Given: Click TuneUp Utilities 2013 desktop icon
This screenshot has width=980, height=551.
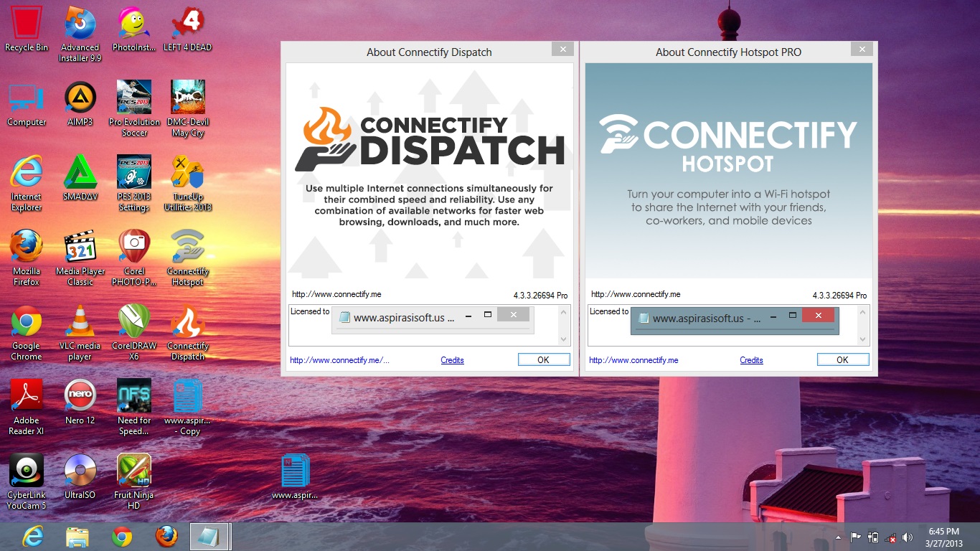Looking at the screenshot, I should [188, 184].
